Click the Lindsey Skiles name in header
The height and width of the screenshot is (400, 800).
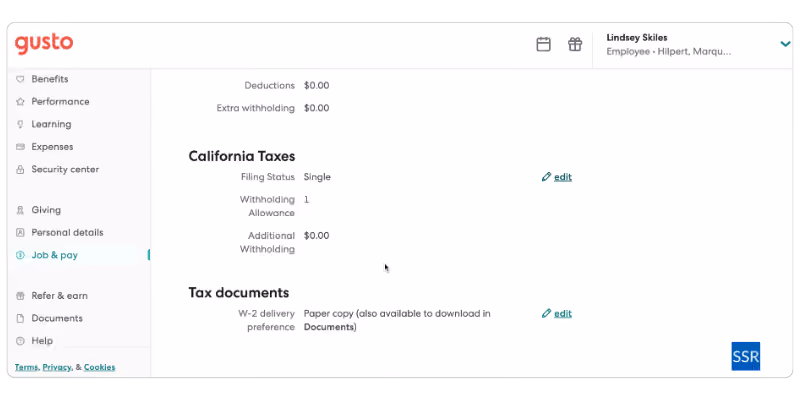click(637, 37)
